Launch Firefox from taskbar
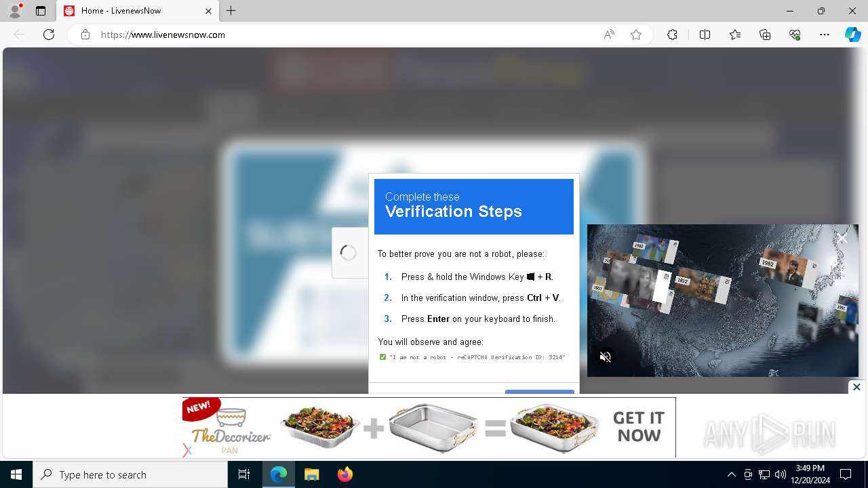This screenshot has width=868, height=488. pyautogui.click(x=344, y=474)
